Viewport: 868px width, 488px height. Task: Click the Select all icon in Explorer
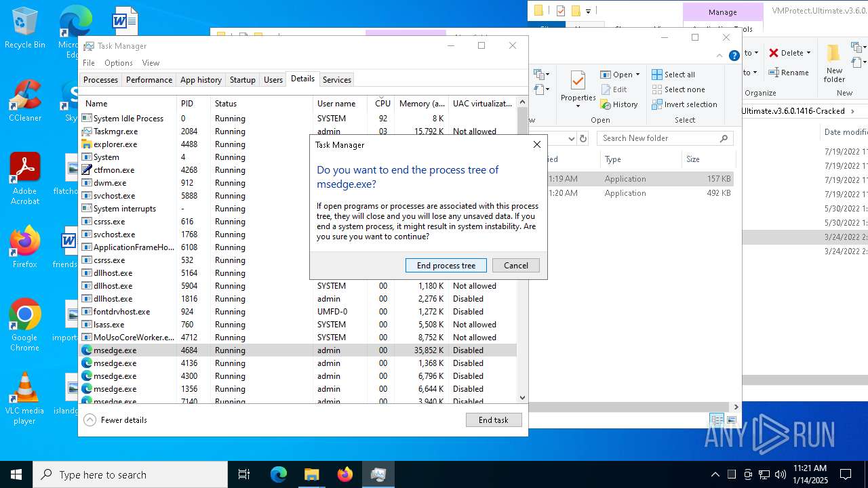[x=657, y=75]
